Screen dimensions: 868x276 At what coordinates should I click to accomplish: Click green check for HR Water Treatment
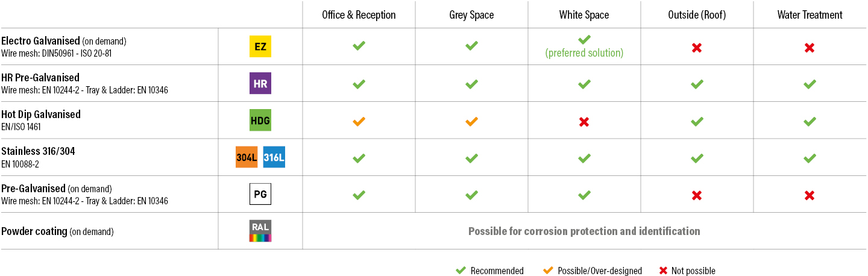[810, 84]
